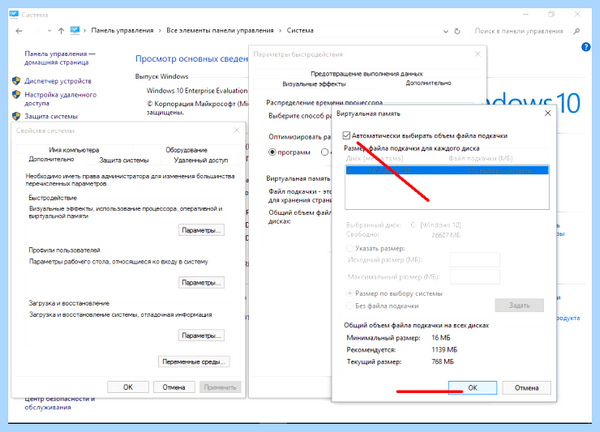The height and width of the screenshot is (432, 600).
Task: Click OK in Свойства системы dialog
Action: click(128, 387)
